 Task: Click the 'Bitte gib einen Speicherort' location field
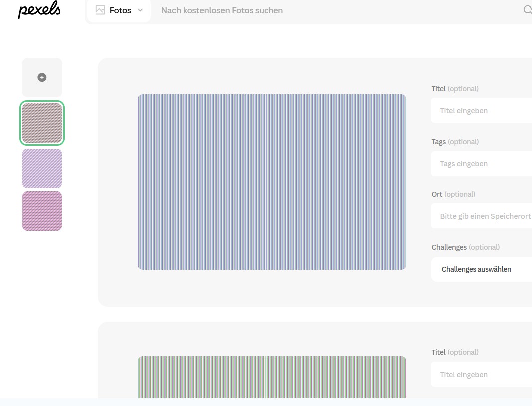pos(482,216)
